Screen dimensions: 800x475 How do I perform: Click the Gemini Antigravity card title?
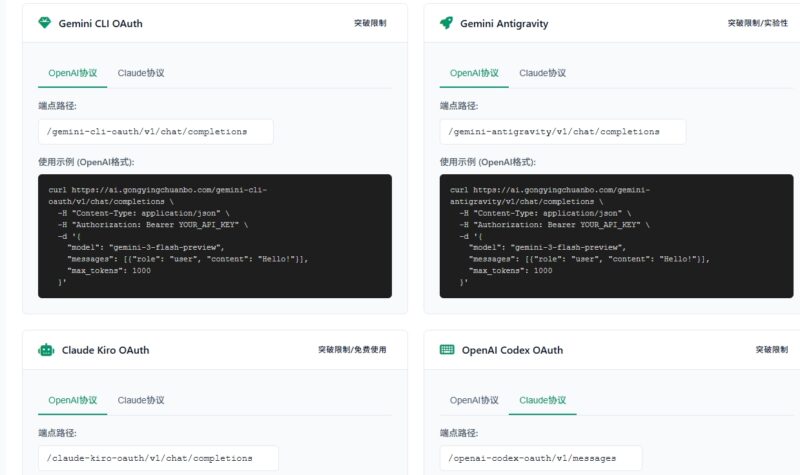coord(504,23)
